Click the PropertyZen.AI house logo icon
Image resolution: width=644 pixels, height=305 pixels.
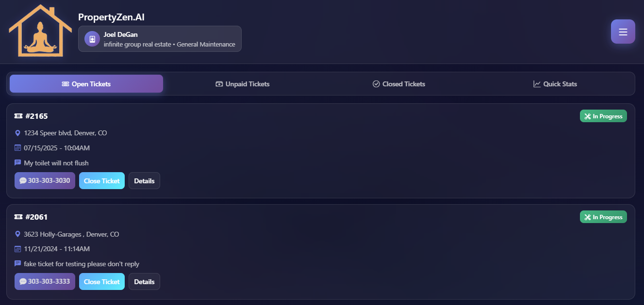tap(40, 31)
